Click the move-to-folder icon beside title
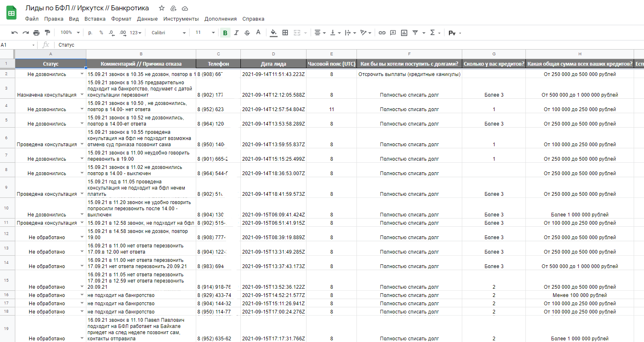Image resolution: width=644 pixels, height=342 pixels. [x=173, y=8]
